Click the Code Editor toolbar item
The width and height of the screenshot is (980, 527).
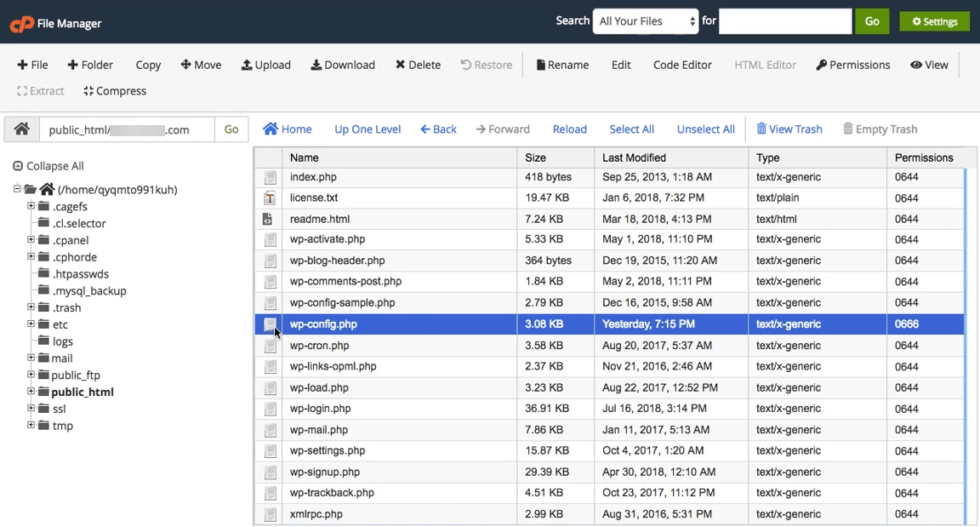coord(682,65)
